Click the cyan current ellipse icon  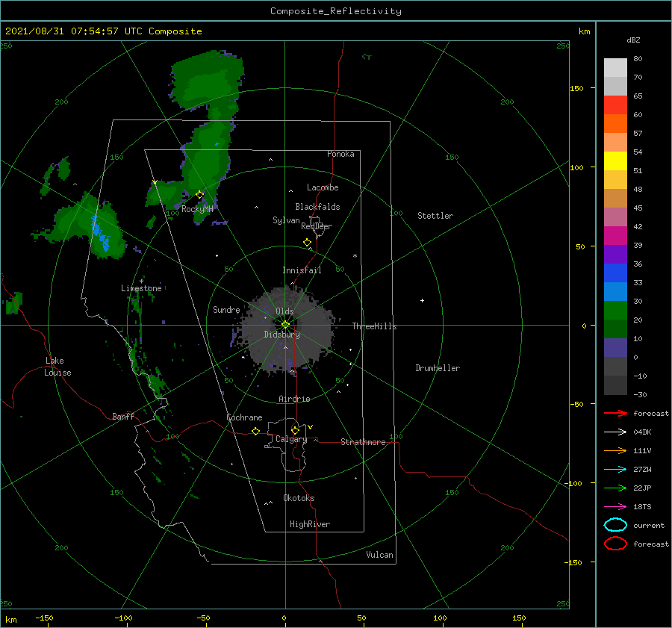pos(615,525)
